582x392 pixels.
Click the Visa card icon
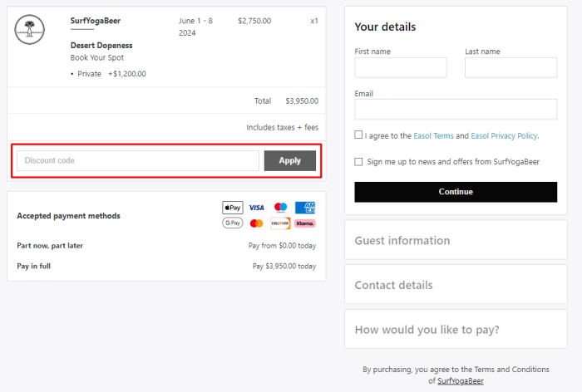click(x=256, y=208)
